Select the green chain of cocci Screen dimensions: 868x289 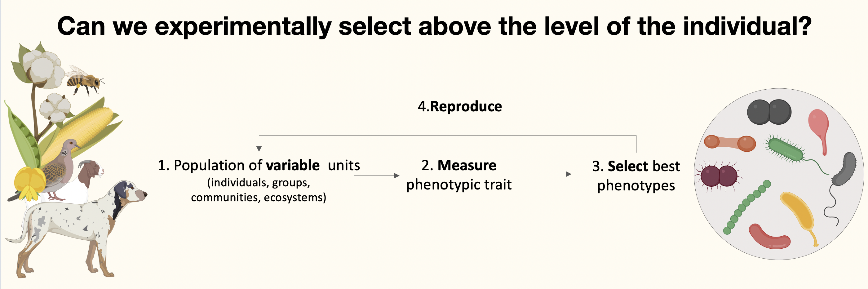(746, 208)
